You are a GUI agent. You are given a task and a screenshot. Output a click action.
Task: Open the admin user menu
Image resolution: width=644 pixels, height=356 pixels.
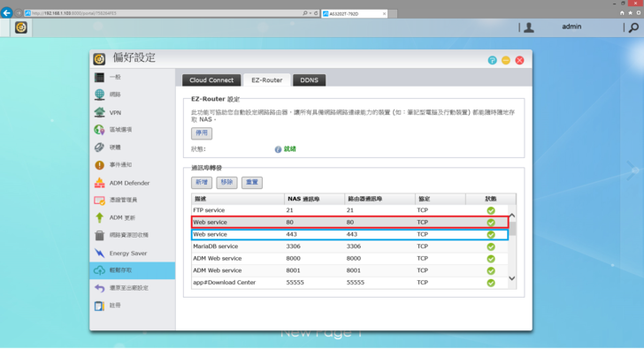pyautogui.click(x=571, y=27)
